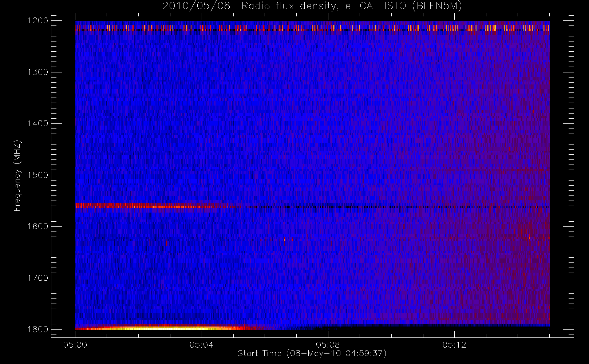Click the '05:04' time axis label
Viewport: 589px width, 364px height.
click(x=201, y=345)
